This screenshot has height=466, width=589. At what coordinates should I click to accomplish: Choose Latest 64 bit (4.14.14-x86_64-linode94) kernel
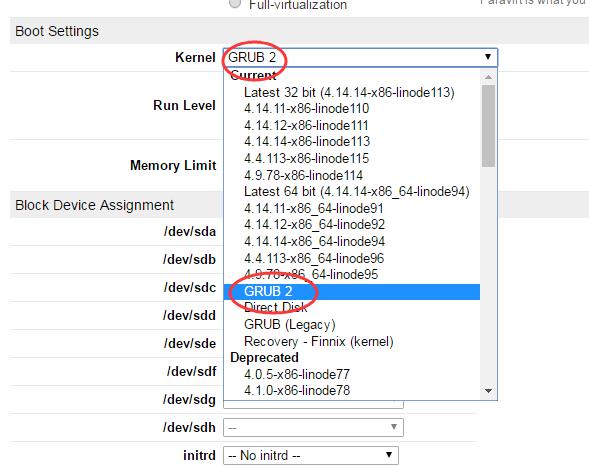[x=352, y=192]
